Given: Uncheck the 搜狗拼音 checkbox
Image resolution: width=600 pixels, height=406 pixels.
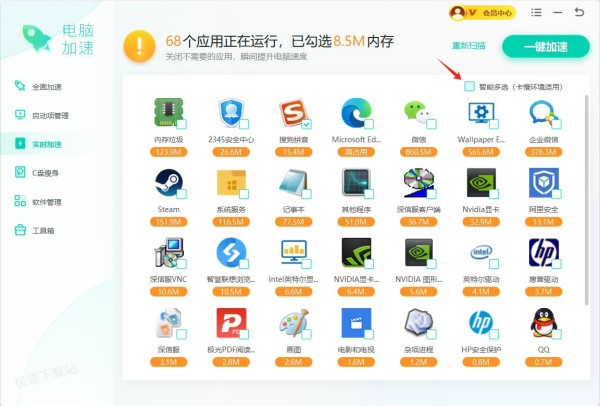Looking at the screenshot, I should 307,124.
